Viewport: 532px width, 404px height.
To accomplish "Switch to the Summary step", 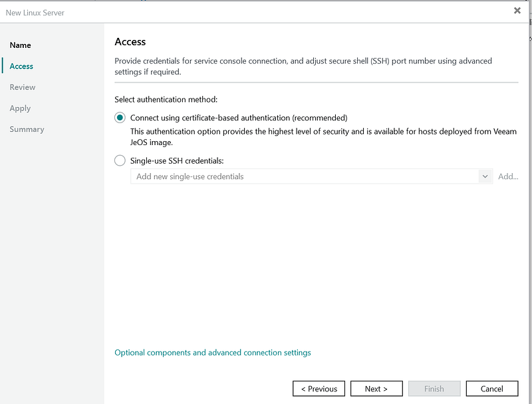I will point(27,129).
